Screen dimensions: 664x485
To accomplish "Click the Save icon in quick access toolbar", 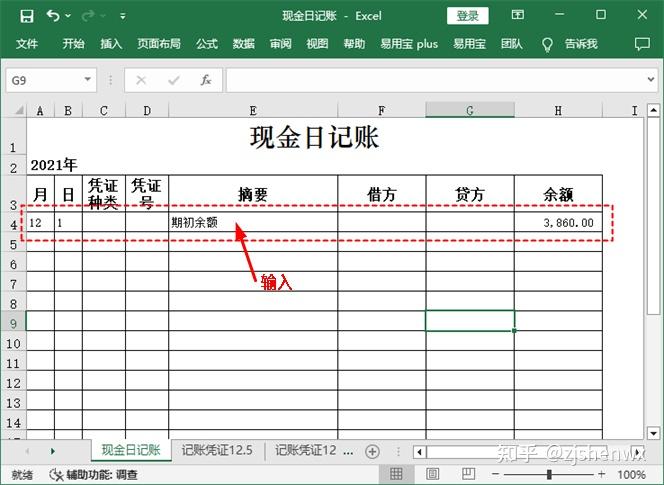I will pos(26,16).
